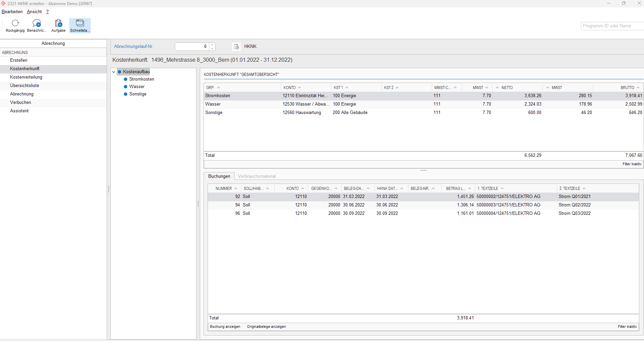Viewport: 644px width, 341px height.
Task: Click Originalbelege anzeigen button
Action: coord(266,327)
